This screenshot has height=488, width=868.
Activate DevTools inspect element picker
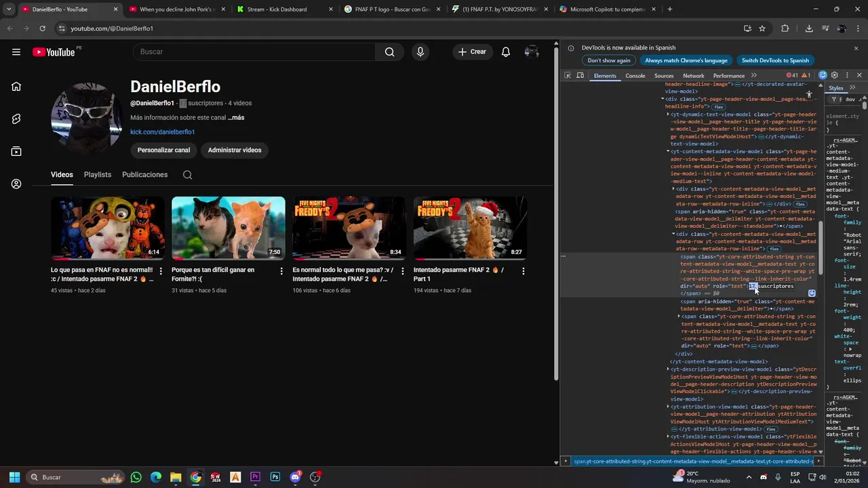(568, 75)
